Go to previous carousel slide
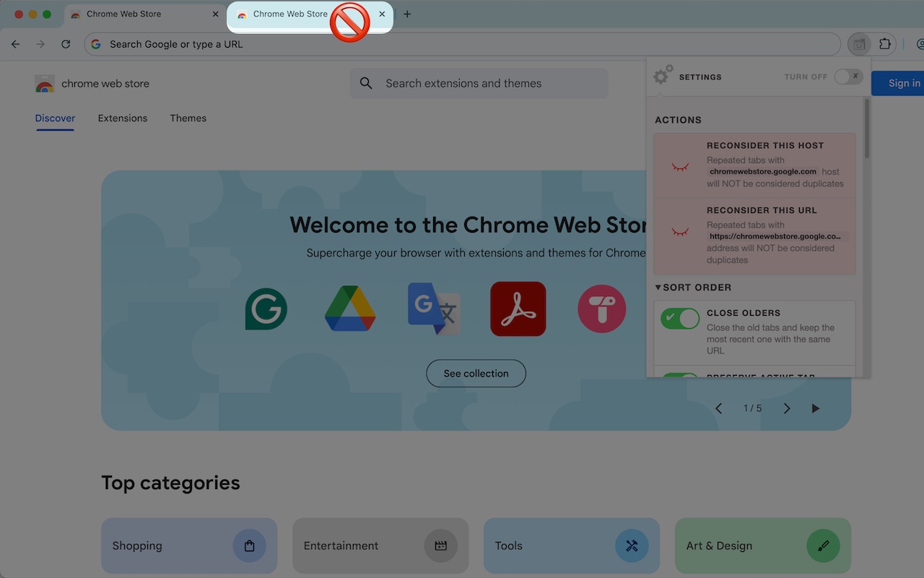This screenshot has height=578, width=924. pyautogui.click(x=719, y=408)
